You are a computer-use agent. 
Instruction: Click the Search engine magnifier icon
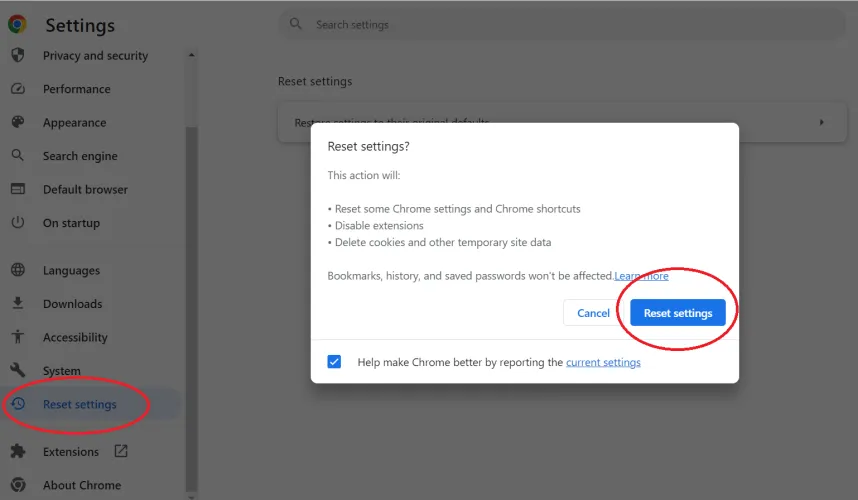[17, 156]
